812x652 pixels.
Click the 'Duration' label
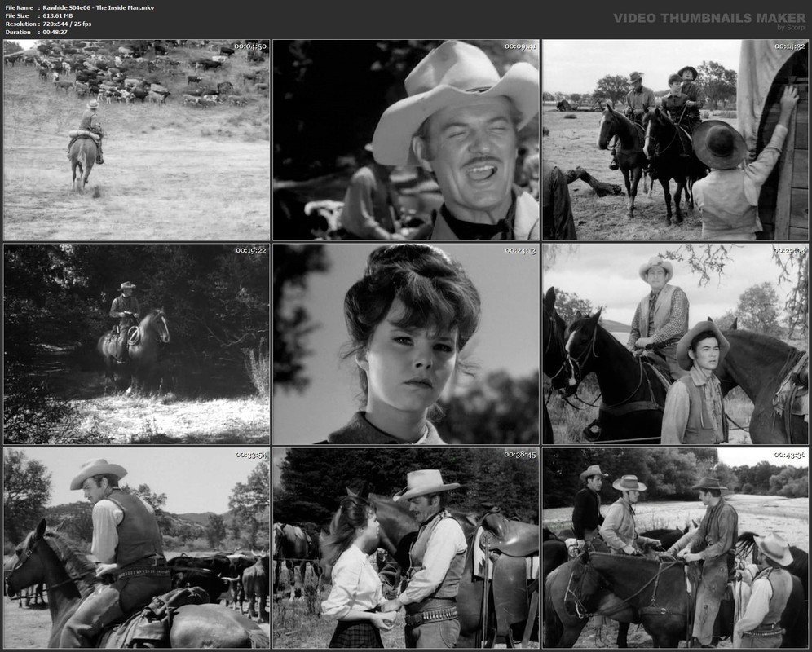(x=18, y=32)
